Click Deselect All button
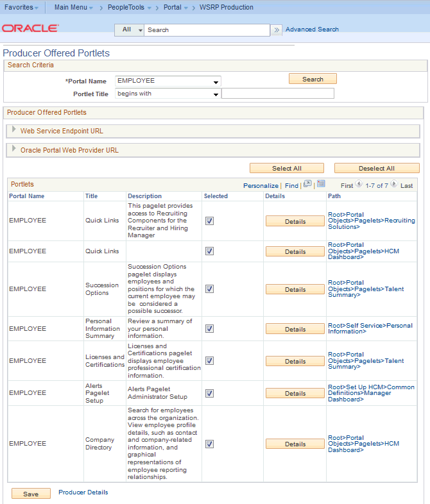 click(x=377, y=169)
